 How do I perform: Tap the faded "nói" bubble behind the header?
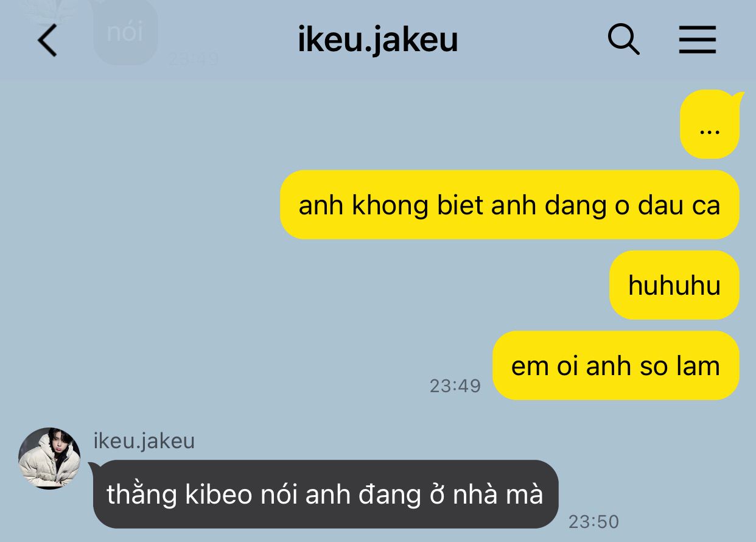[125, 32]
